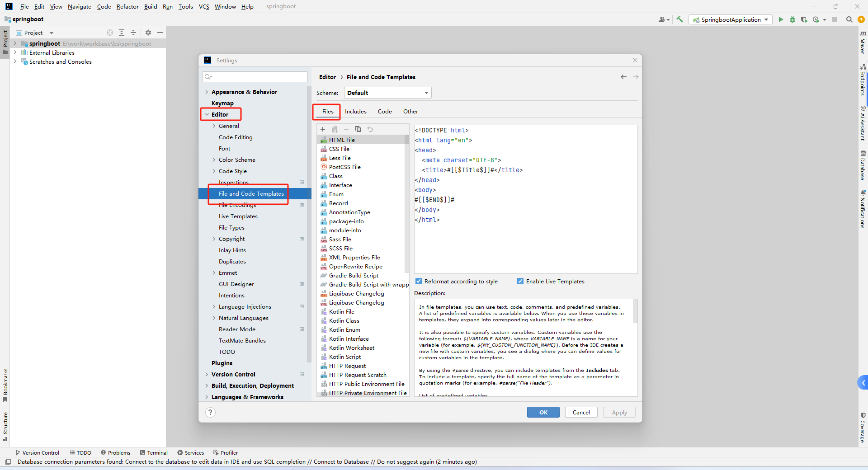Viewport: 868px width, 470px height.
Task: Expand External Libraries in project tree
Action: [x=15, y=52]
